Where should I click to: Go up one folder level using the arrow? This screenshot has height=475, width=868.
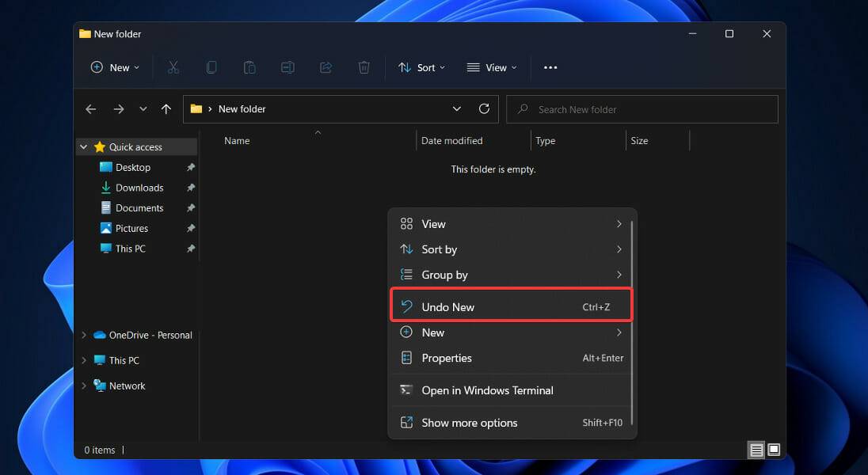pyautogui.click(x=166, y=108)
